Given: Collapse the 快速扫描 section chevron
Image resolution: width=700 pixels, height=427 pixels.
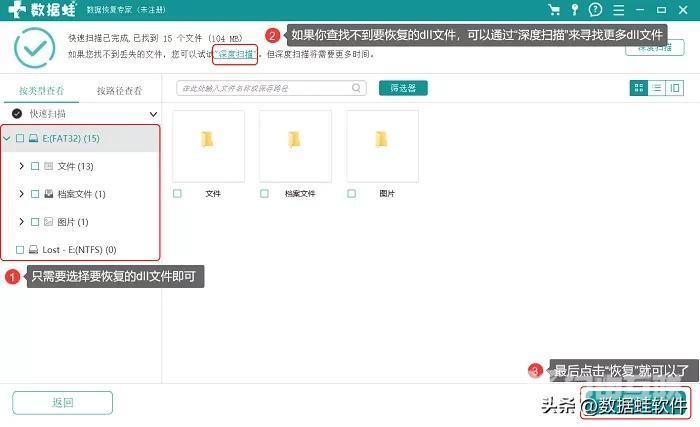Looking at the screenshot, I should [153, 114].
